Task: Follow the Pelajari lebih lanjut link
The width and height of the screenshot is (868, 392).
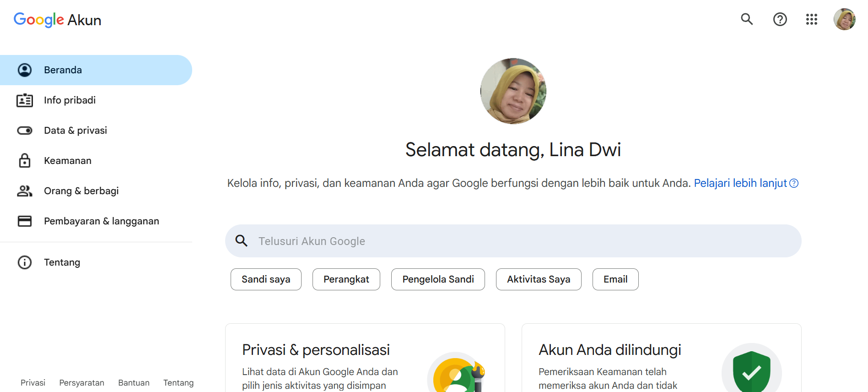Action: (740, 183)
